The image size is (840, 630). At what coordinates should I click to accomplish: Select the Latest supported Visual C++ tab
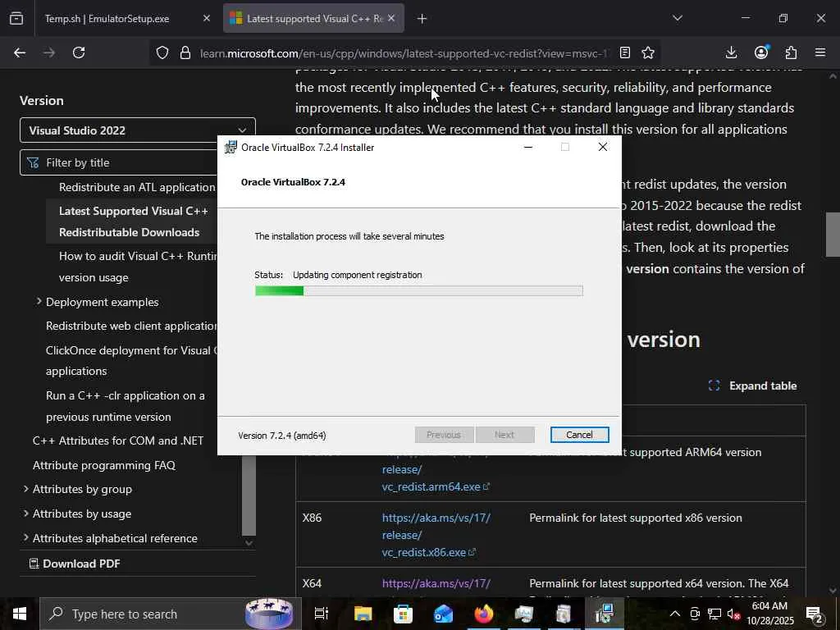(x=314, y=19)
